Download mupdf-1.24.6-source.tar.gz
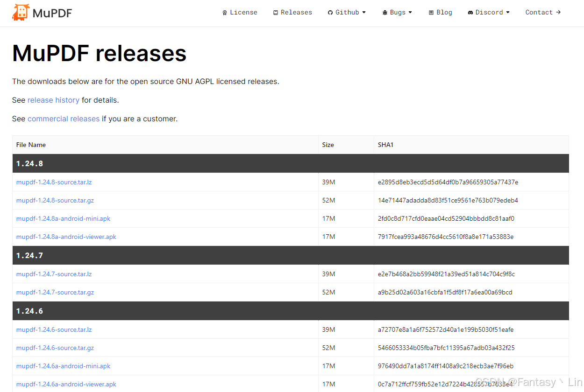The image size is (584, 392). [55, 348]
